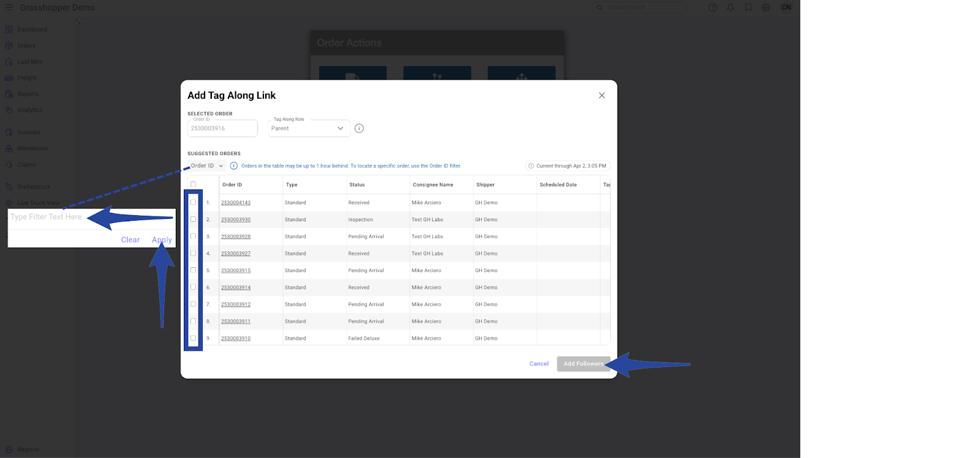
Task: Open Orders in the sidebar
Action: pos(26,45)
